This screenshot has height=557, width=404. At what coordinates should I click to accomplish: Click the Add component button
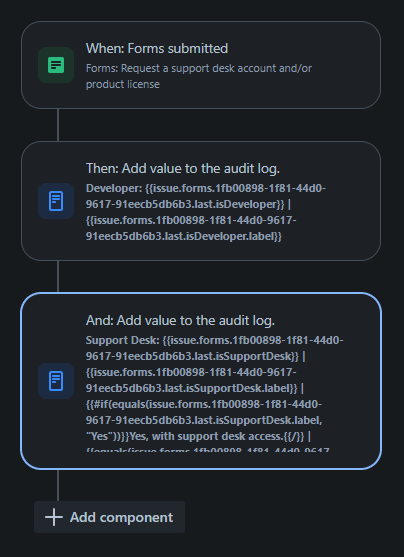pos(109,517)
